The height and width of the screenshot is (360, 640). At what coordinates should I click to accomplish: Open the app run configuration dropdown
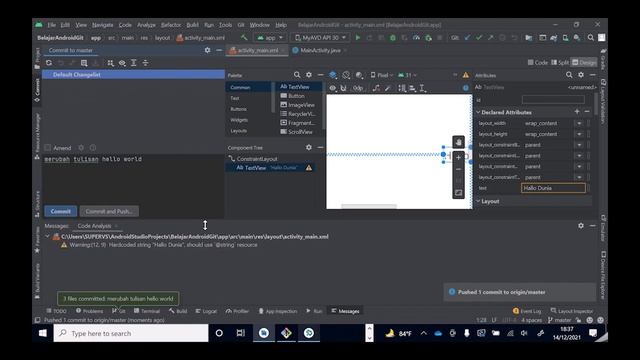tap(270, 38)
